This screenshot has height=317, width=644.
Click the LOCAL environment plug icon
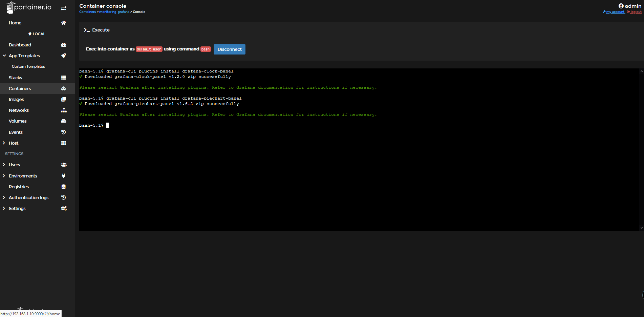click(30, 34)
